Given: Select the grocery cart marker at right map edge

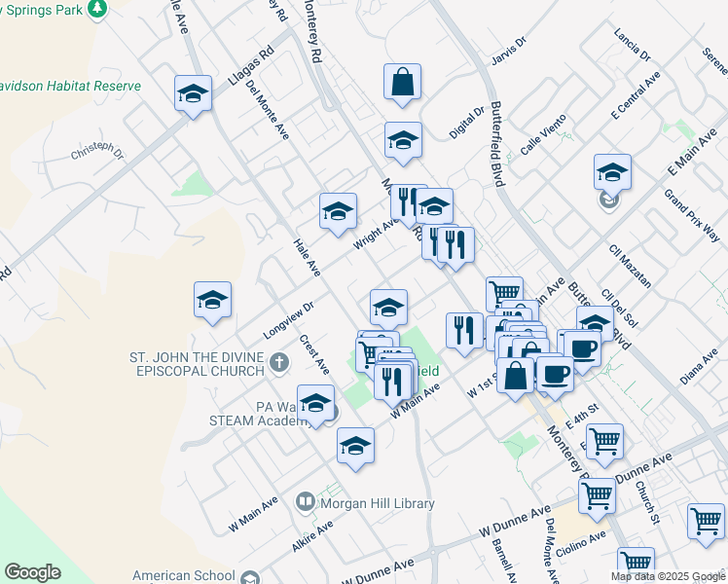Looking at the screenshot, I should point(706,524).
